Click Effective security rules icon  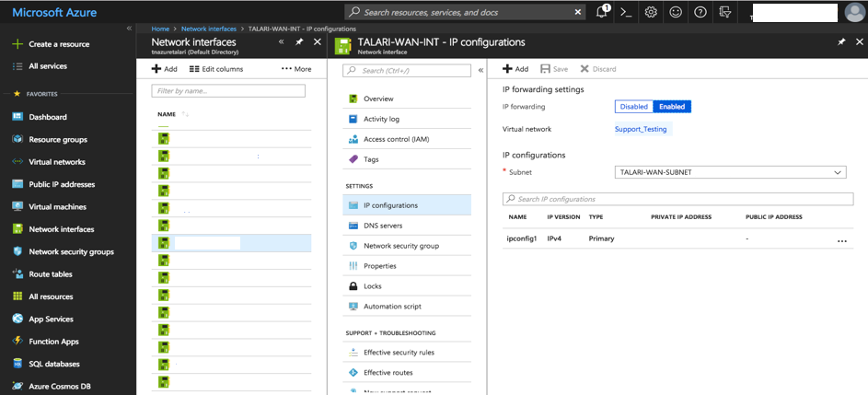[x=353, y=353]
